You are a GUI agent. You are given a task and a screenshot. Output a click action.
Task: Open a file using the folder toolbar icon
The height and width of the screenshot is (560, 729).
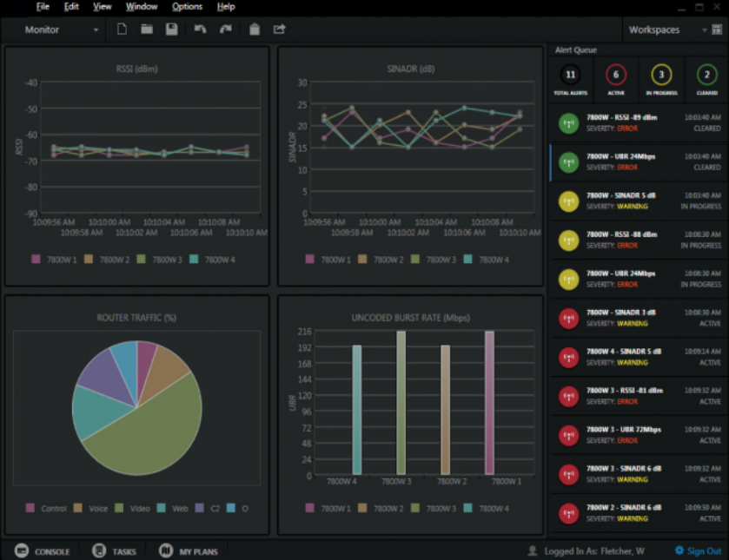(x=146, y=29)
